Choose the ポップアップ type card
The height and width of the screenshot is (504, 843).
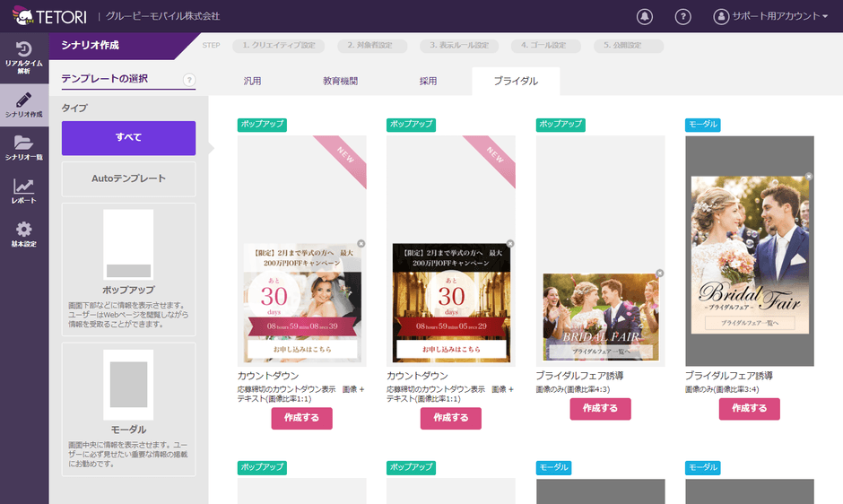(128, 260)
